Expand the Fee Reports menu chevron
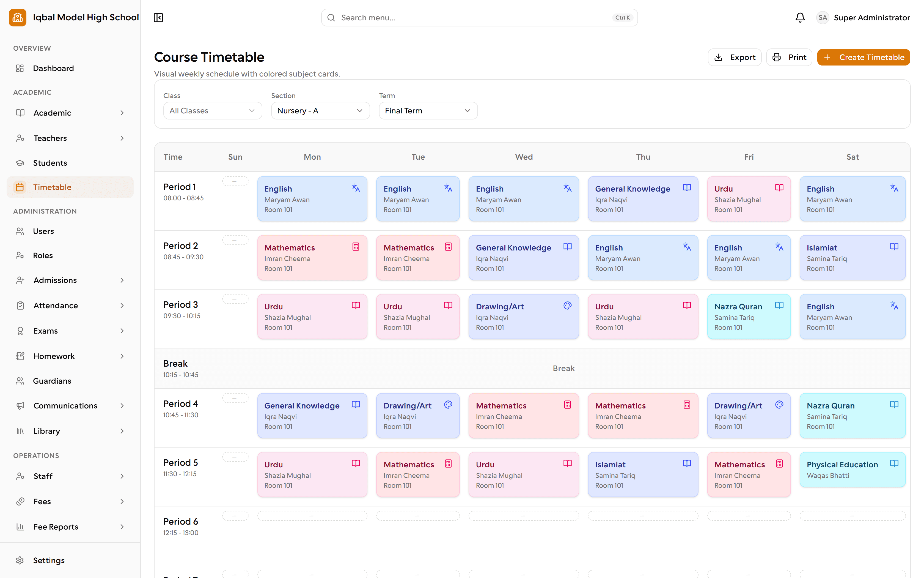 coord(122,527)
